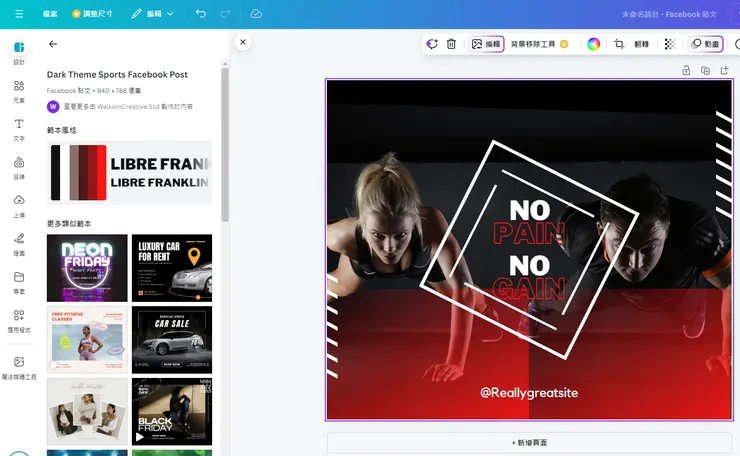Viewport: 740px width, 456px height.
Task: Click the side panel vertical scrollbar
Action: pos(225,144)
